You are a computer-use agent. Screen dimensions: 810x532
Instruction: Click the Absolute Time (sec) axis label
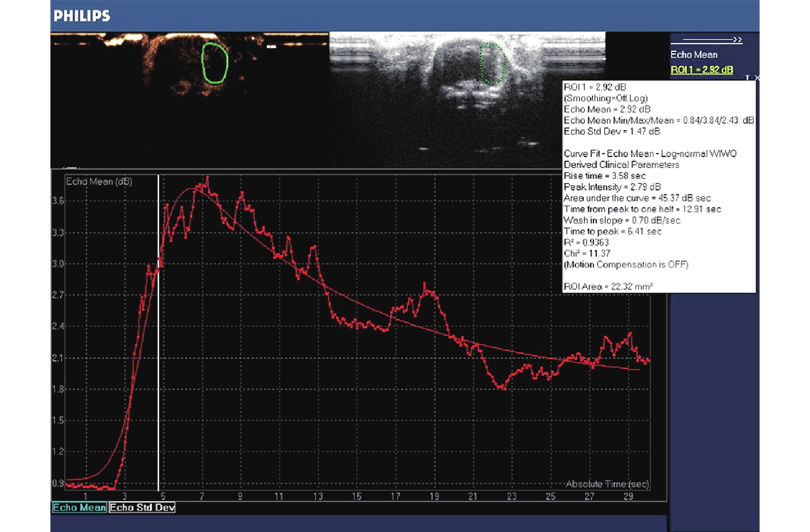coord(607,484)
